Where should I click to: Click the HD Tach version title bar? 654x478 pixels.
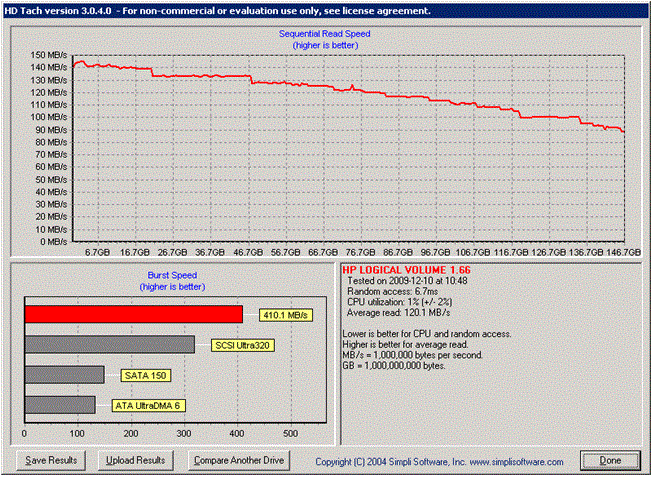tap(326, 11)
